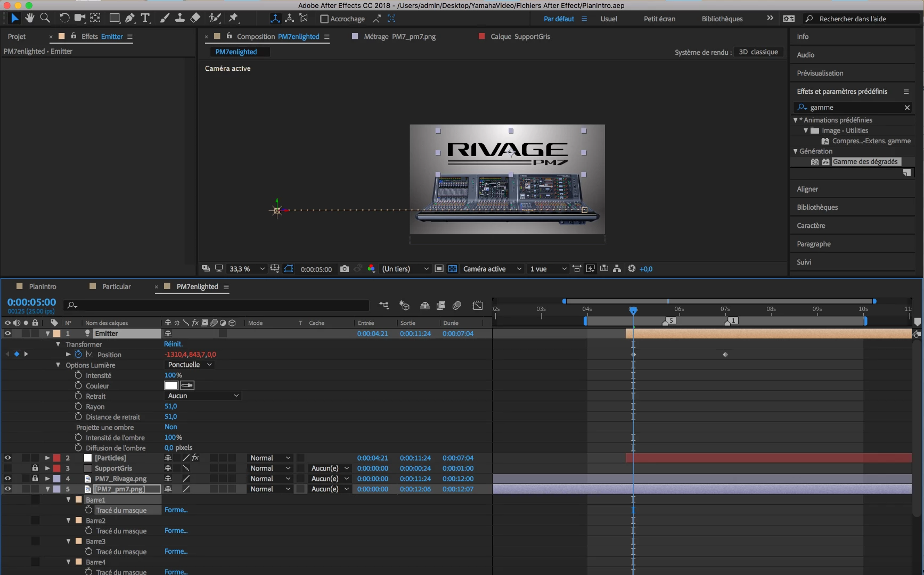Toggle visibility of [PM7_pm7.png] layer
The width and height of the screenshot is (924, 575).
pos(7,489)
